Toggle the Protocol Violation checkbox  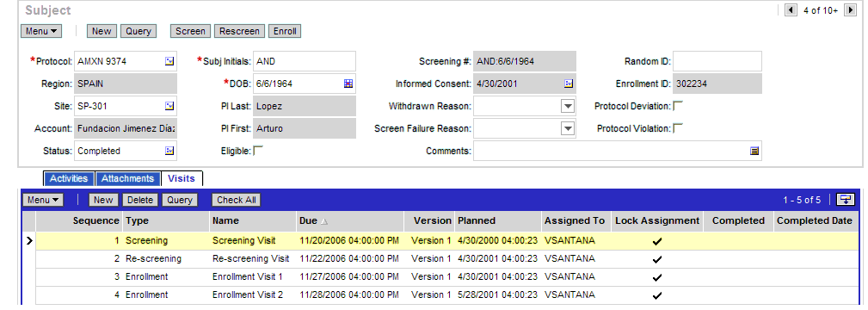[x=678, y=128]
